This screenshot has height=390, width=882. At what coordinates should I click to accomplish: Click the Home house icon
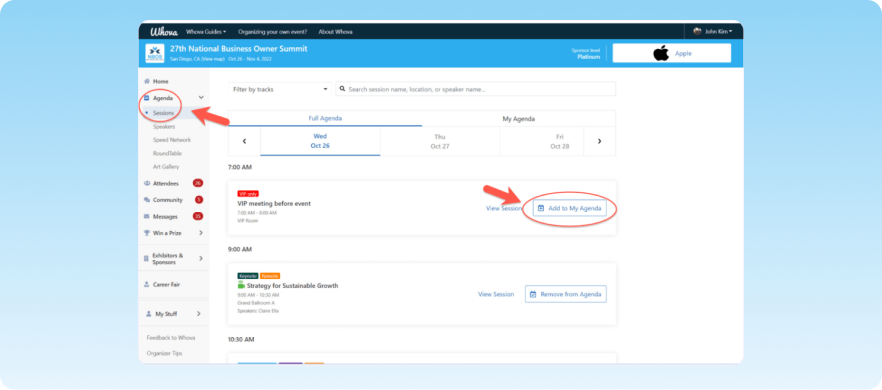point(147,82)
